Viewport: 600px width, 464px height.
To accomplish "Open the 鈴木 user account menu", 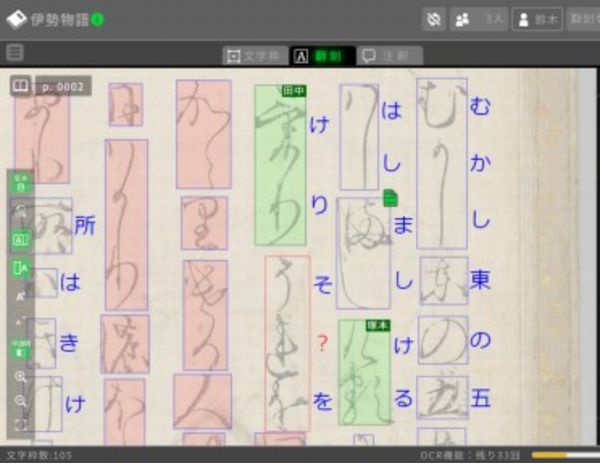I will pos(537,19).
